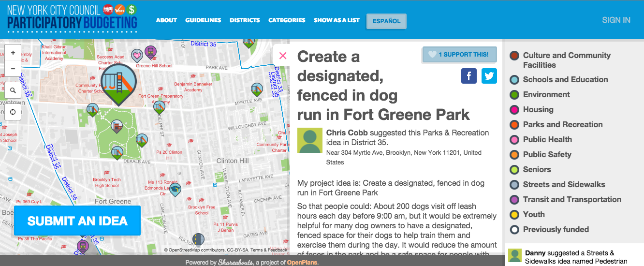Filter by Parks and Recreation category
The height and width of the screenshot is (266, 644).
click(x=556, y=124)
